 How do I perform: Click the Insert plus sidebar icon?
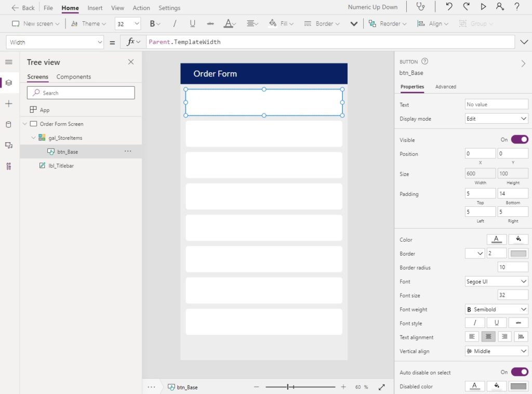[x=8, y=104]
